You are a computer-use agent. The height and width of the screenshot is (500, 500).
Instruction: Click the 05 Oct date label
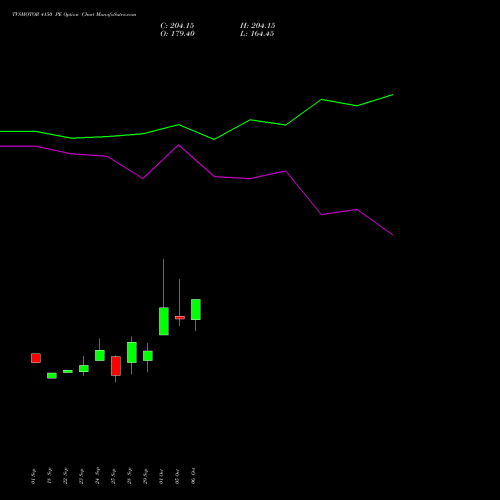click(177, 476)
